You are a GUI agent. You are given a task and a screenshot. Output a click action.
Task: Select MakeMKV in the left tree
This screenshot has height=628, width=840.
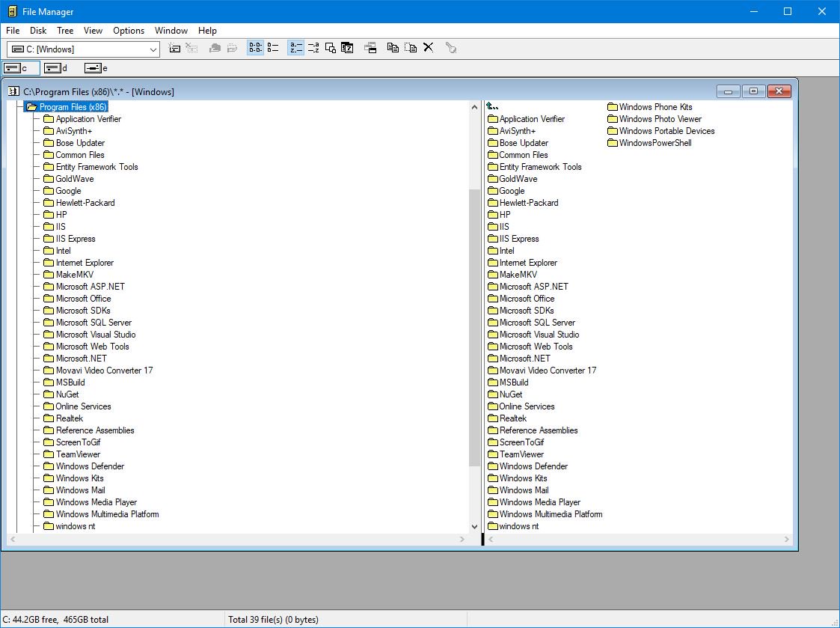69,275
